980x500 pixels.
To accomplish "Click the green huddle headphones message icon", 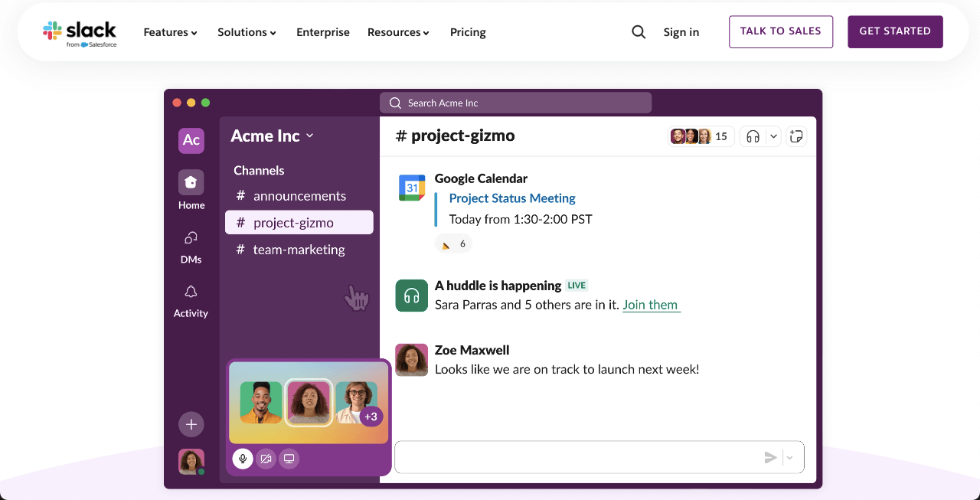I will coord(412,296).
